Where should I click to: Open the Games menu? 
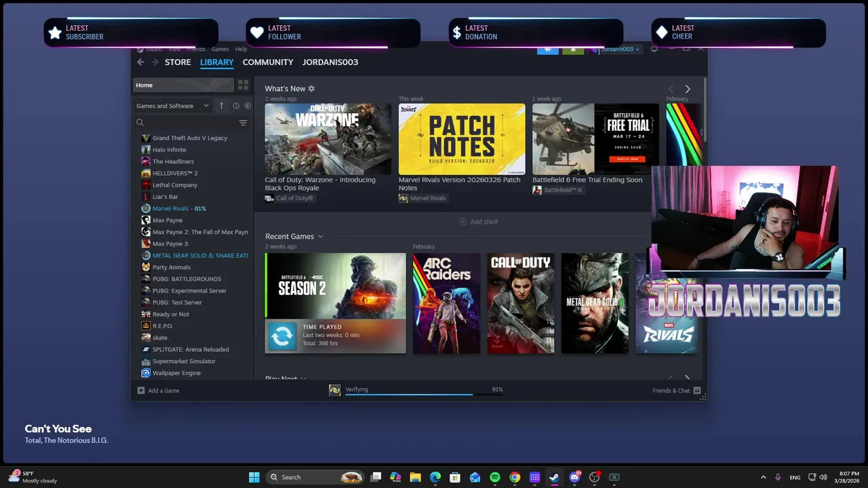click(220, 49)
